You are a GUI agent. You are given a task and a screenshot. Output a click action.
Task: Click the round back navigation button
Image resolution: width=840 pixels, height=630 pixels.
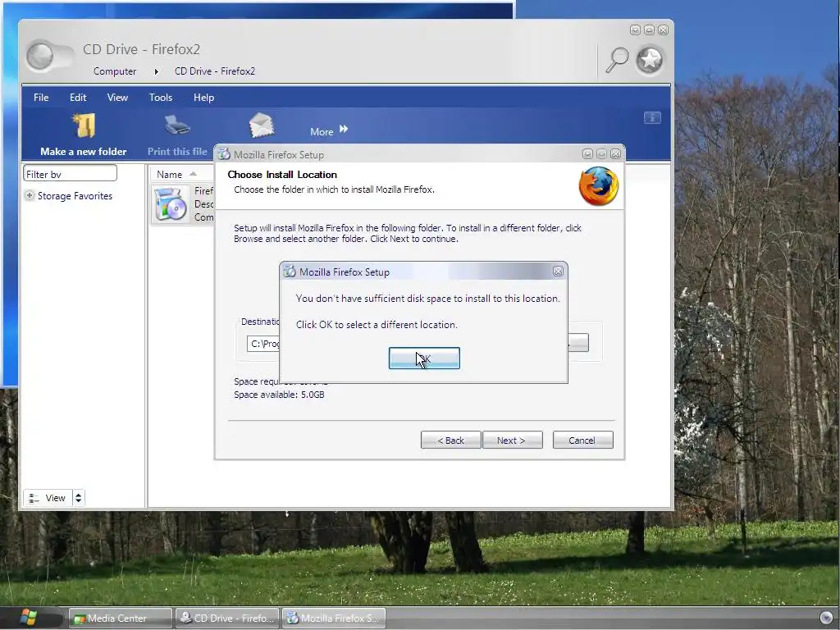click(x=40, y=56)
